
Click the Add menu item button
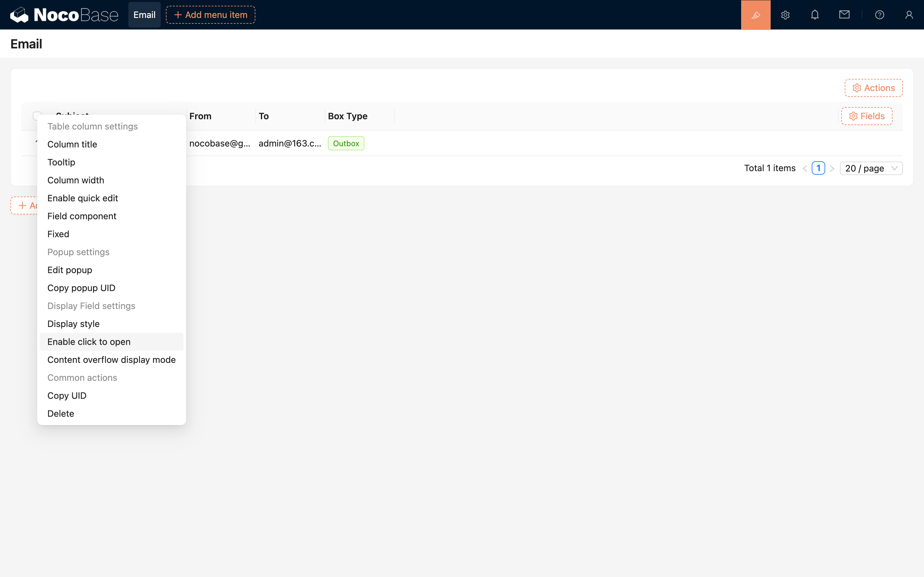(210, 15)
